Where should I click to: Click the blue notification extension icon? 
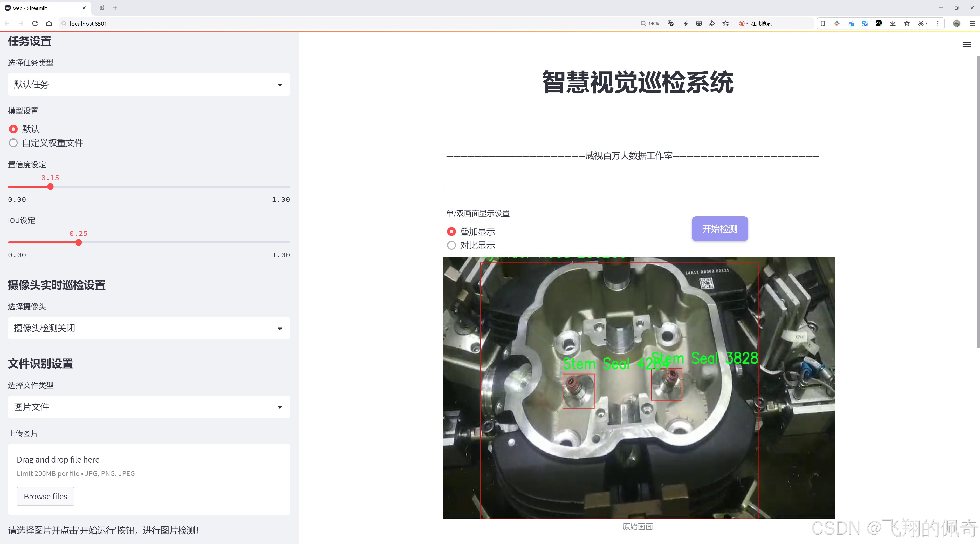pos(851,23)
